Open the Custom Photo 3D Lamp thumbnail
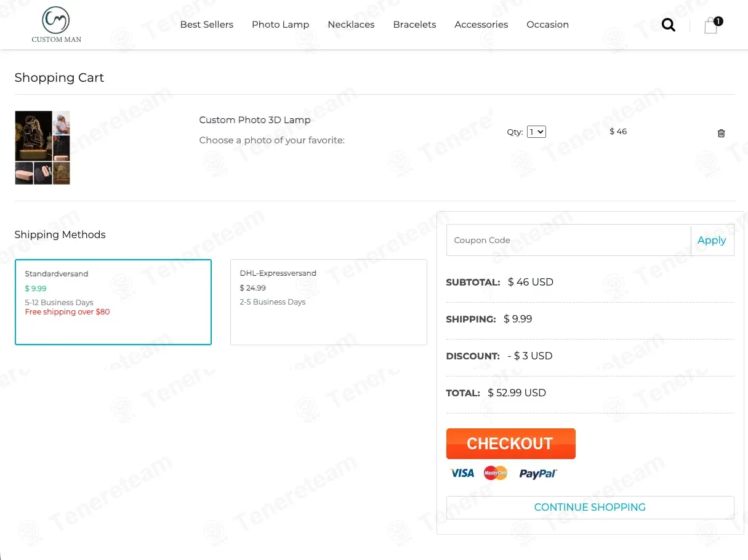 click(x=42, y=148)
